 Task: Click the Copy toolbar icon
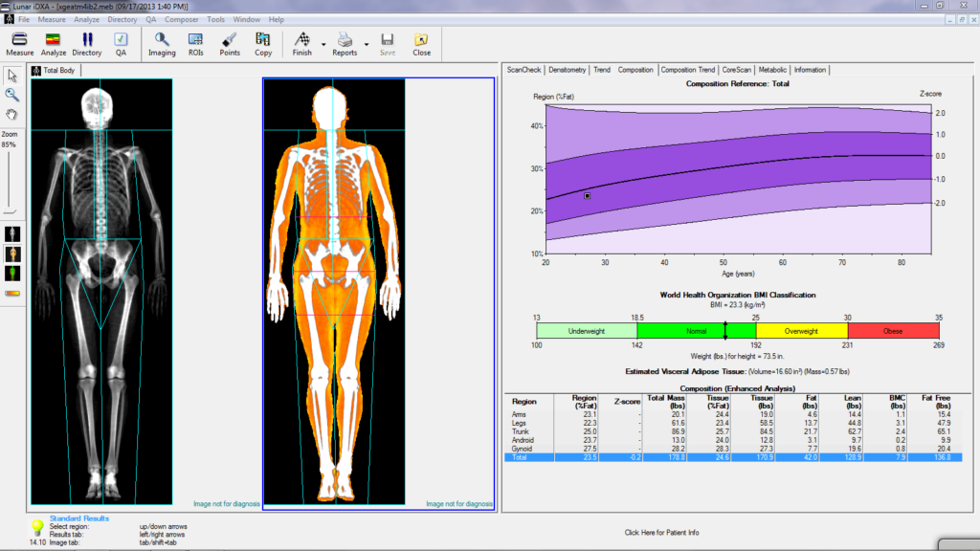point(263,43)
